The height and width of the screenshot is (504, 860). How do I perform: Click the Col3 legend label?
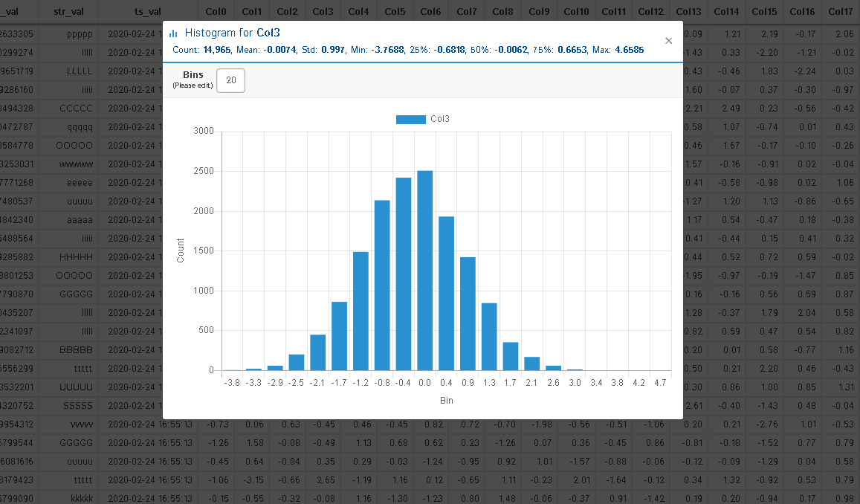coord(440,119)
